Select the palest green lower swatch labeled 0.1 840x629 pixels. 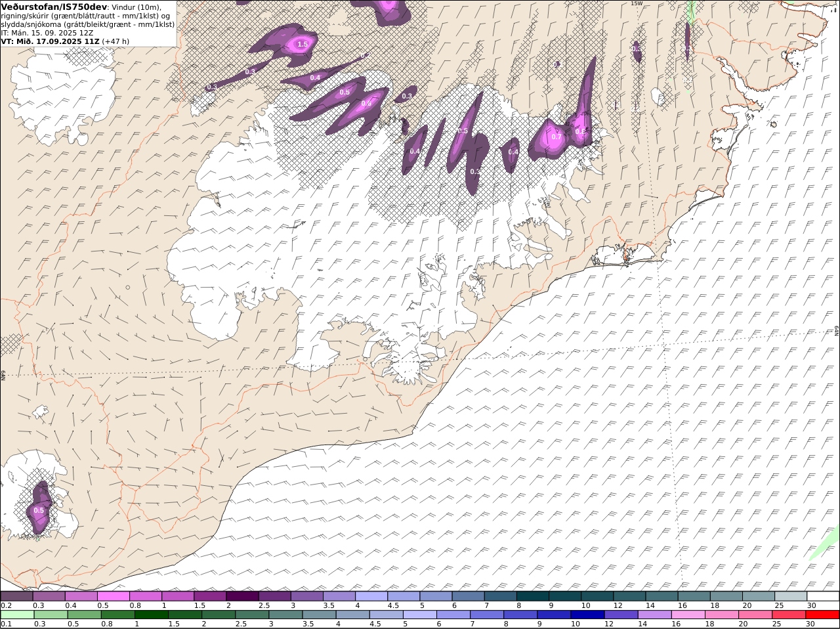click(x=16, y=615)
